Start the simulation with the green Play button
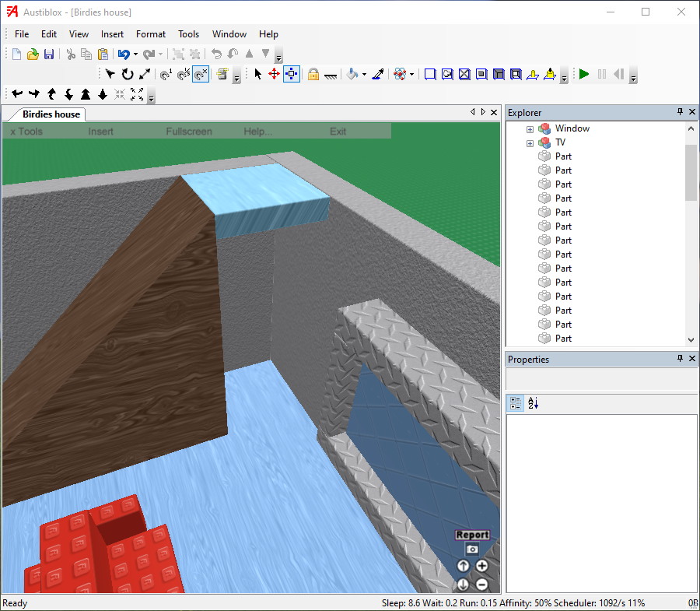The width and height of the screenshot is (700, 611). click(584, 74)
